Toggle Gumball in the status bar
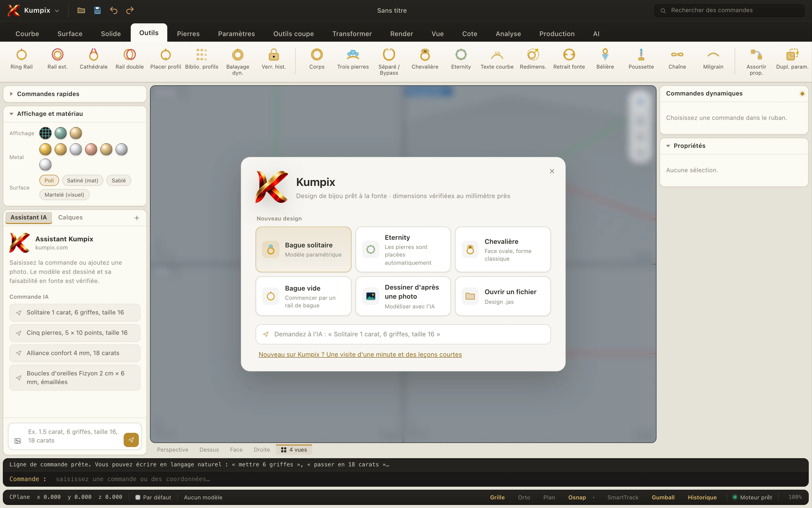The image size is (812, 508). (663, 497)
